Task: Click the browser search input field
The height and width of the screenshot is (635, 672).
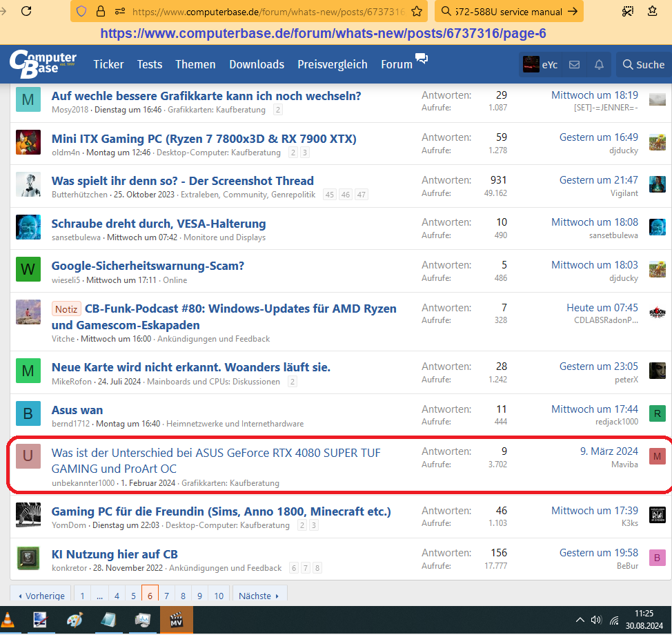Action: click(x=508, y=12)
